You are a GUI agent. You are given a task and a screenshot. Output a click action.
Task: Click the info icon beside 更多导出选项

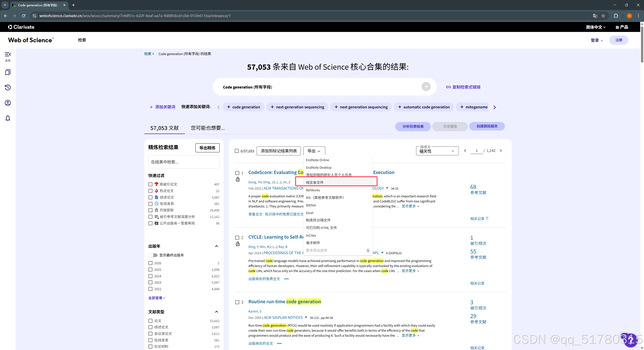368,250
